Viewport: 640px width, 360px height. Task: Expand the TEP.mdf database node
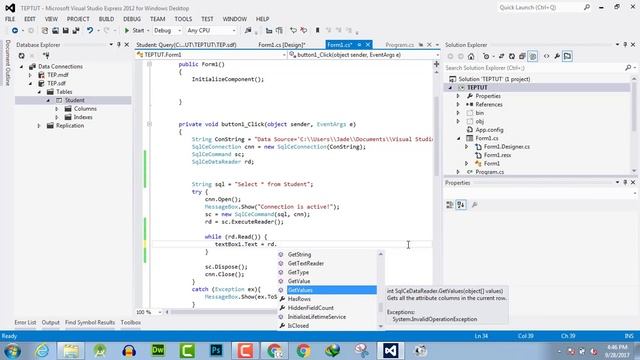coord(30,75)
